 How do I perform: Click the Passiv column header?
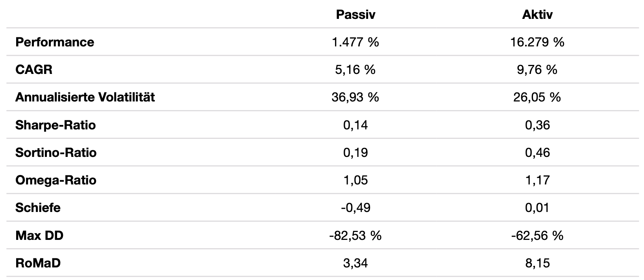click(x=355, y=15)
